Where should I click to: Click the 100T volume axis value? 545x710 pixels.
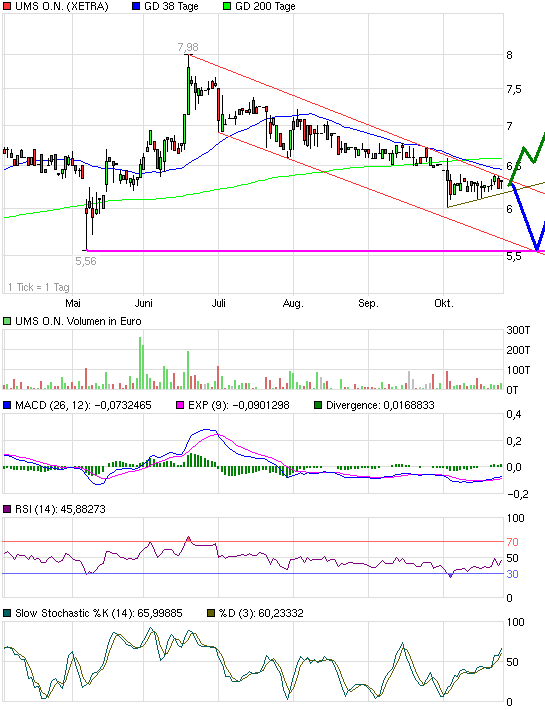click(x=518, y=370)
